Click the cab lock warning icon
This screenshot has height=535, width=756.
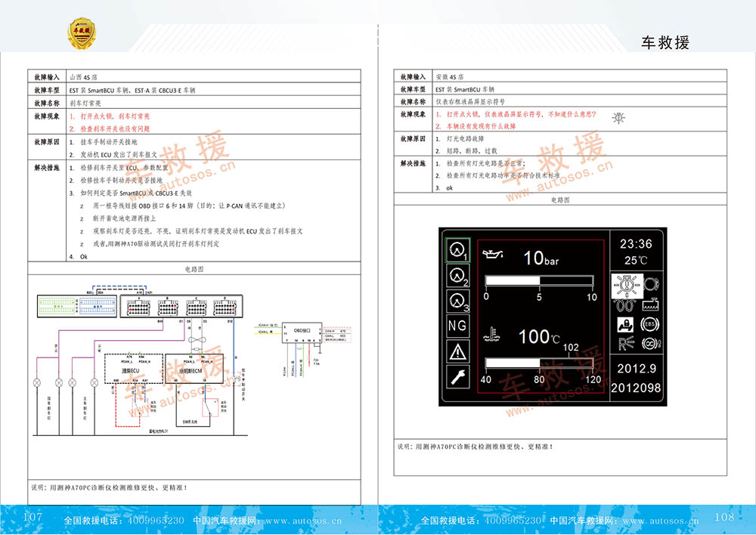(x=626, y=324)
